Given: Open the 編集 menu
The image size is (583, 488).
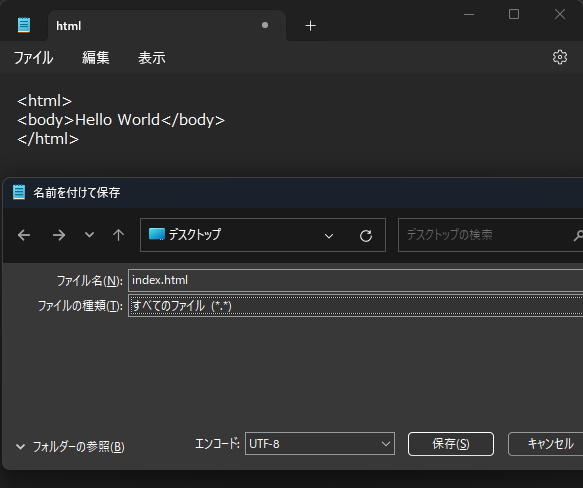Looking at the screenshot, I should [96, 58].
